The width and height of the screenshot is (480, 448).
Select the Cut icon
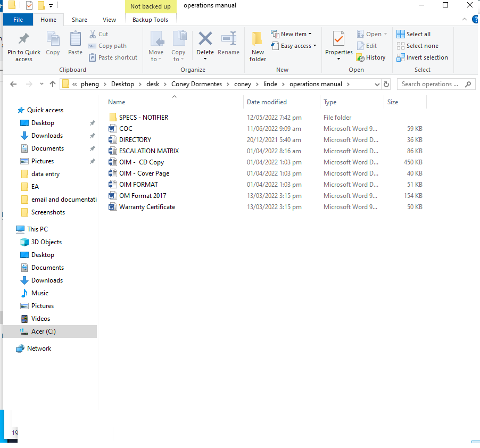[92, 34]
